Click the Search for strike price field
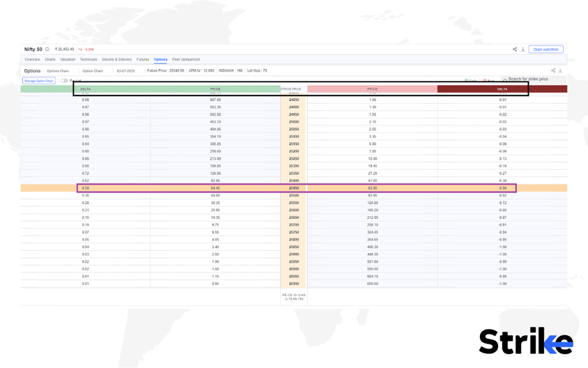This screenshot has height=368, width=588. 533,79
